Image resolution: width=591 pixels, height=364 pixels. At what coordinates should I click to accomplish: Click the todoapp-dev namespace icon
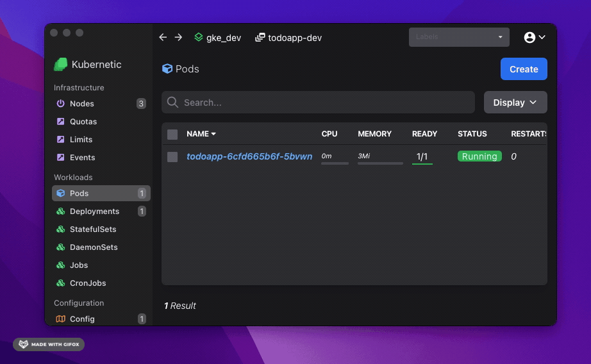point(260,37)
